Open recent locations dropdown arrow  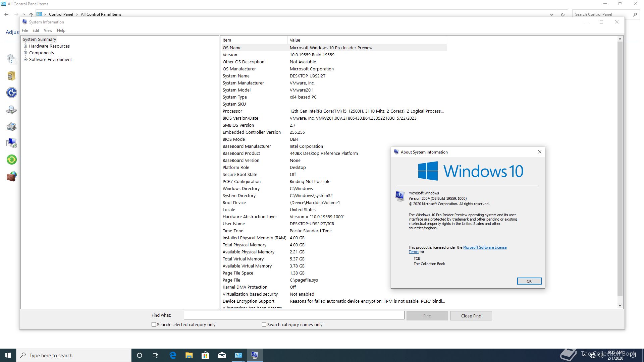24,14
